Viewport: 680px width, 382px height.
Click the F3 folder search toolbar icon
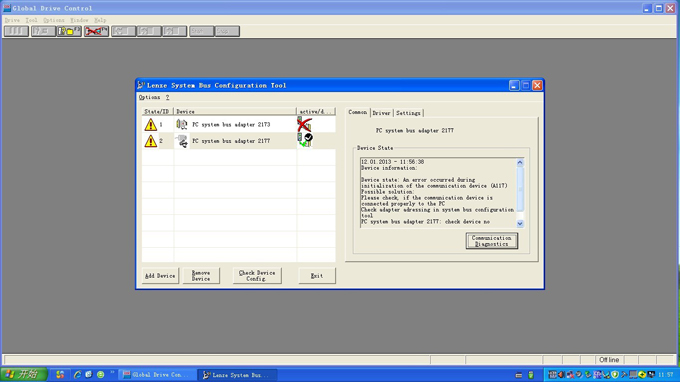pos(69,31)
